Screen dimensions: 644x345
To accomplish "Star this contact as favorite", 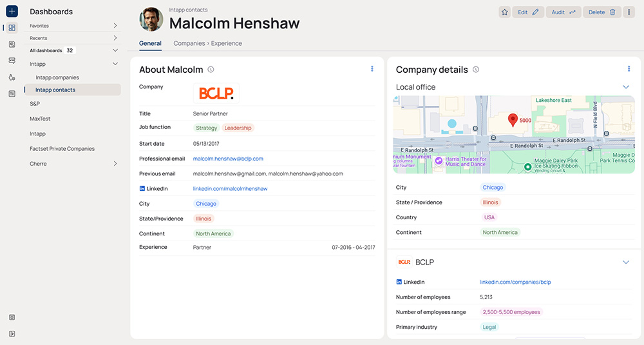I will [x=505, y=12].
